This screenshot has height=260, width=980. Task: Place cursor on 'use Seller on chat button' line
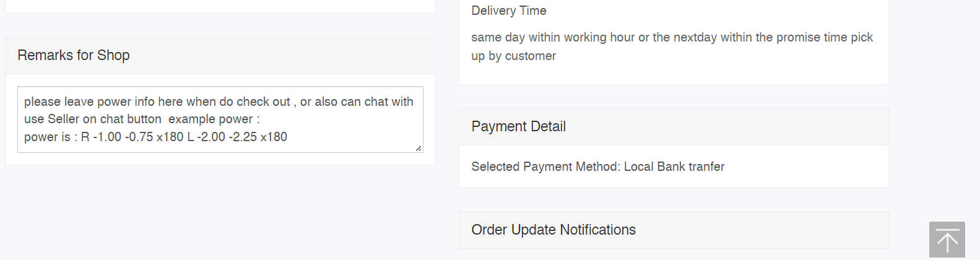(92, 119)
